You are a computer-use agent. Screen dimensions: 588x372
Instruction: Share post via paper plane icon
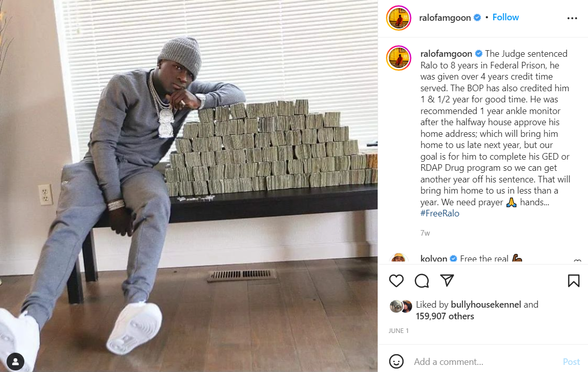[x=447, y=280]
